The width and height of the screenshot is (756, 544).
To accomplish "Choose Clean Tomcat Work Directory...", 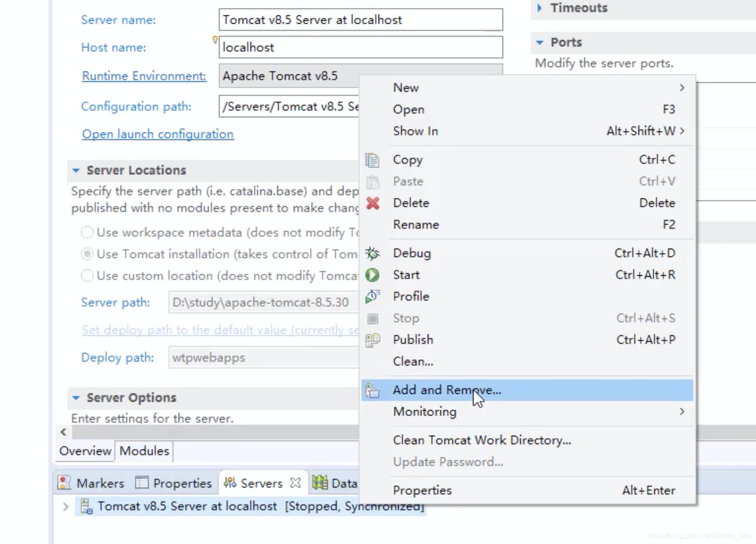I will click(527, 440).
